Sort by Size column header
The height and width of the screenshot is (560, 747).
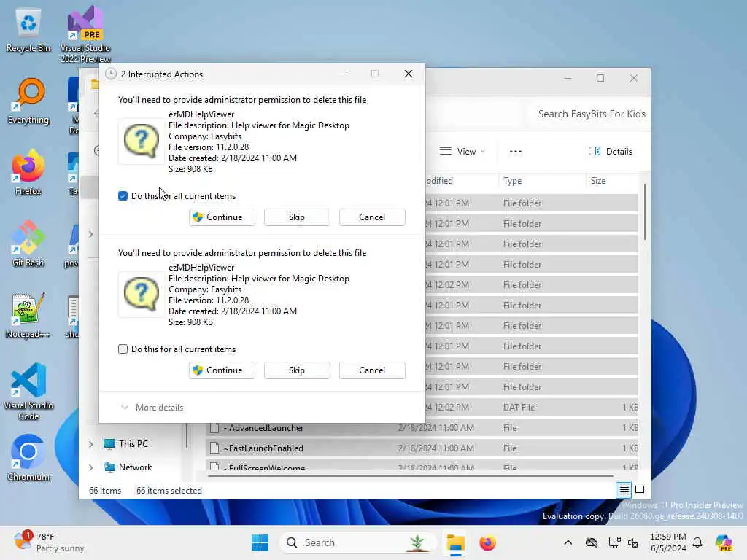coord(612,181)
